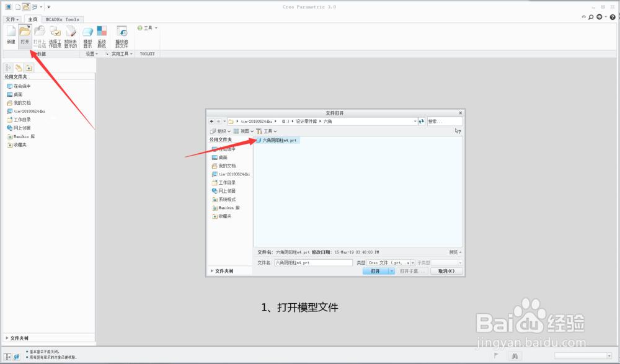
Task: Click the flag icon in the status bar
Action: click(497, 356)
